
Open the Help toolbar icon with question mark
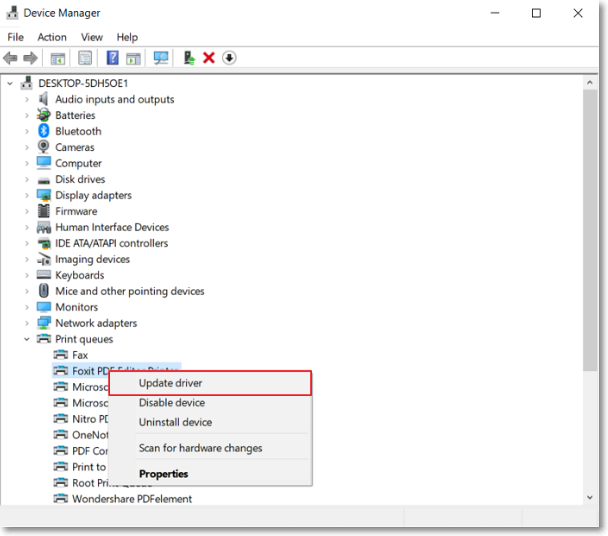[x=112, y=58]
